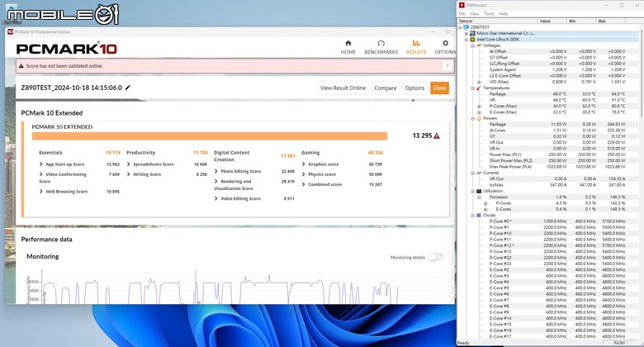This screenshot has width=644, height=347.
Task: Collapse the Clocks group
Action: click(x=472, y=216)
